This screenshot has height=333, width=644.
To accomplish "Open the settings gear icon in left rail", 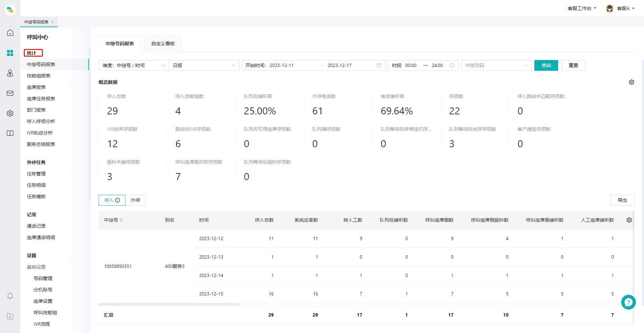I will pos(10,113).
